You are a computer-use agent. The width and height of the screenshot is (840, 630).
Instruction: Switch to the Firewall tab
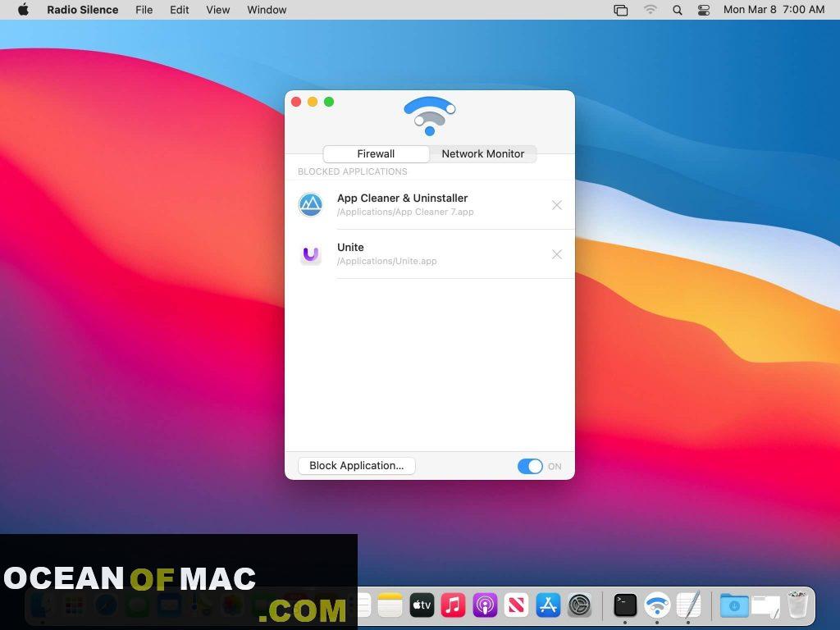(x=376, y=153)
